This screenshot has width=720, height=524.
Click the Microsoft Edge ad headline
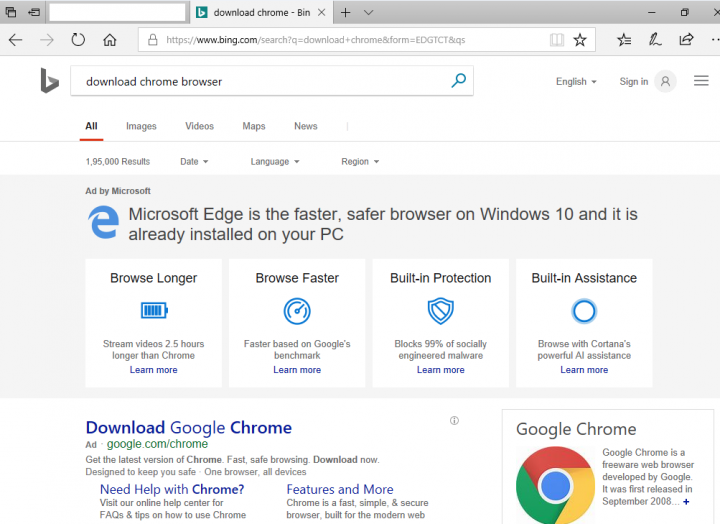click(x=383, y=224)
